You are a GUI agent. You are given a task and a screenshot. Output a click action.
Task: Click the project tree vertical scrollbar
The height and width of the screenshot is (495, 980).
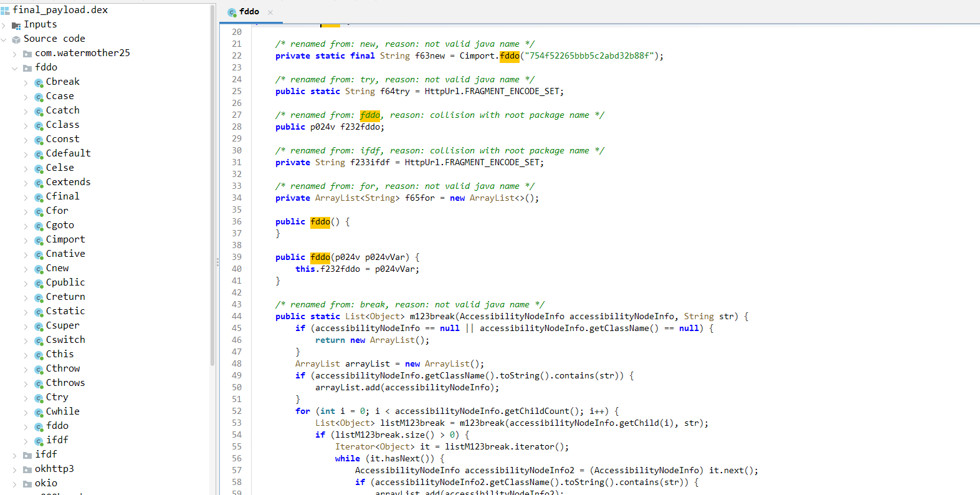[x=212, y=187]
